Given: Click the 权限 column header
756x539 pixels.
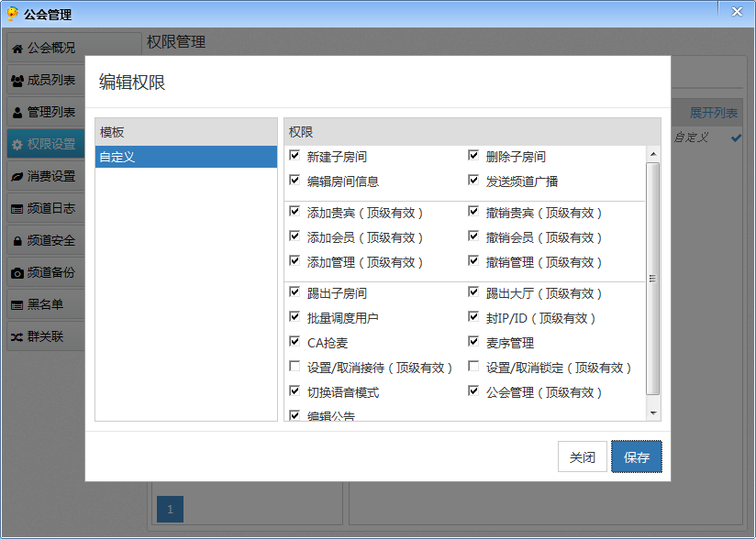Looking at the screenshot, I should pos(472,132).
